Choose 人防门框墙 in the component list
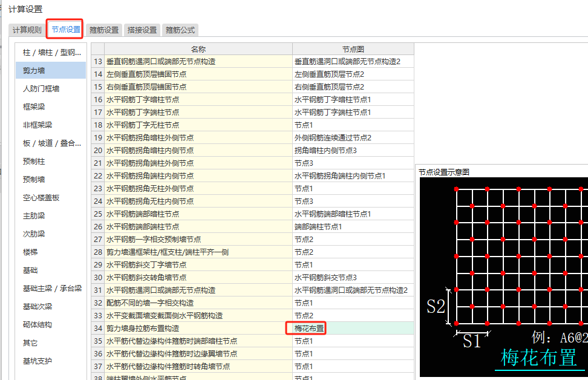588x380 pixels. tap(51, 89)
